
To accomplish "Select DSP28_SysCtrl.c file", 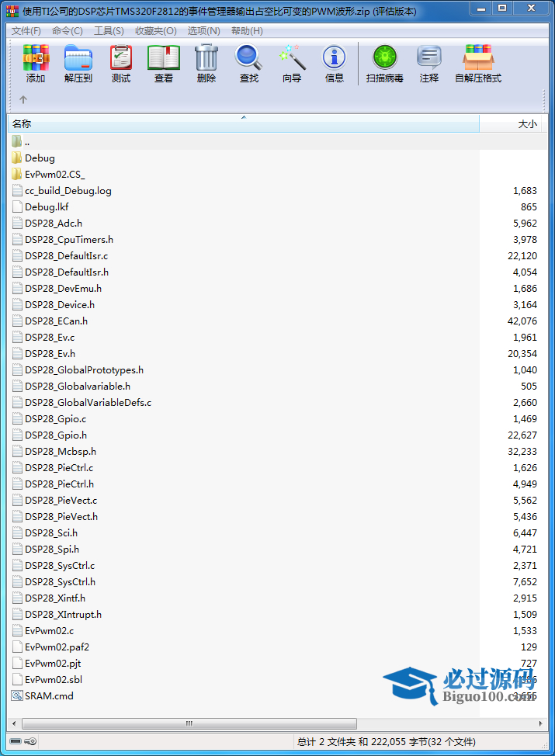I will [x=60, y=566].
